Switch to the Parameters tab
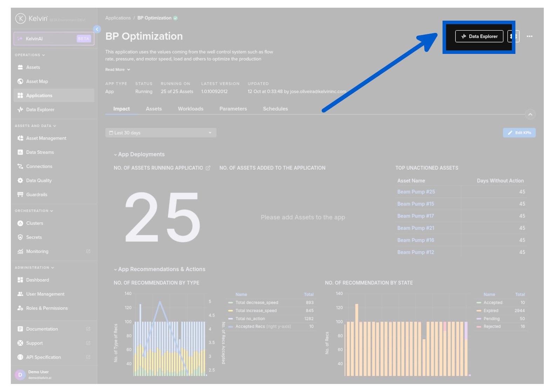The width and height of the screenshot is (555, 392). pyautogui.click(x=233, y=109)
